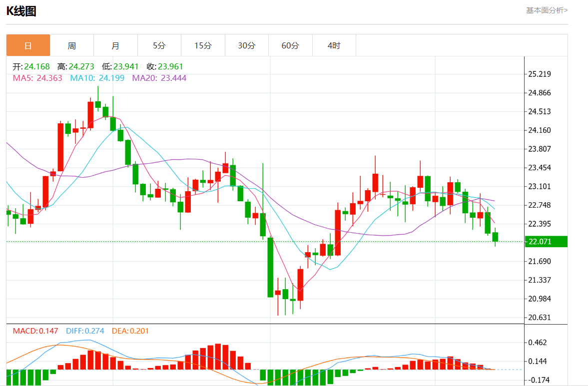Open the 30分 interval tab

pyautogui.click(x=247, y=45)
